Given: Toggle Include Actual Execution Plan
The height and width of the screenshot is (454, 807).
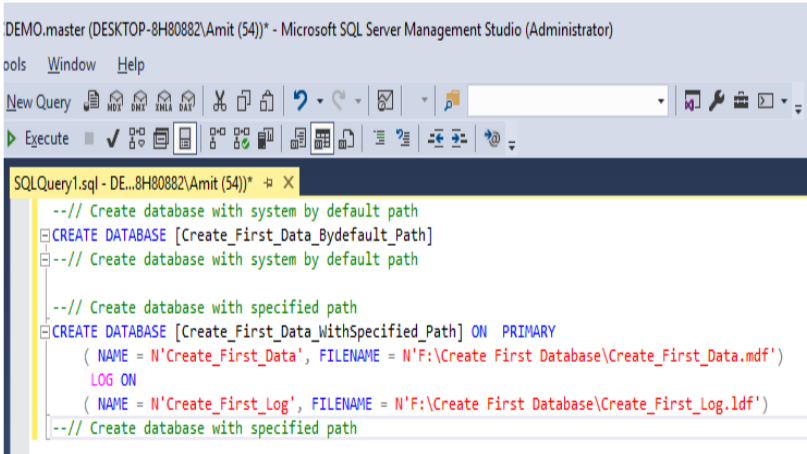Looking at the screenshot, I should tap(217, 138).
